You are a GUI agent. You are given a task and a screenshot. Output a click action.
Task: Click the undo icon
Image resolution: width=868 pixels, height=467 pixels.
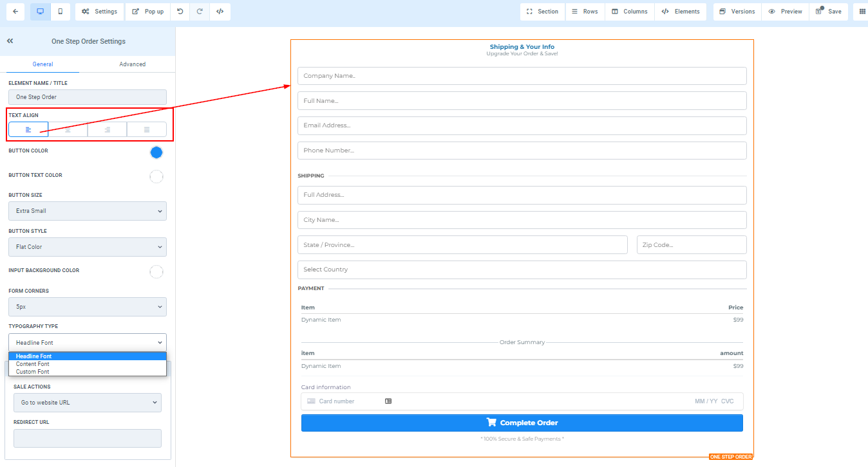click(x=180, y=12)
